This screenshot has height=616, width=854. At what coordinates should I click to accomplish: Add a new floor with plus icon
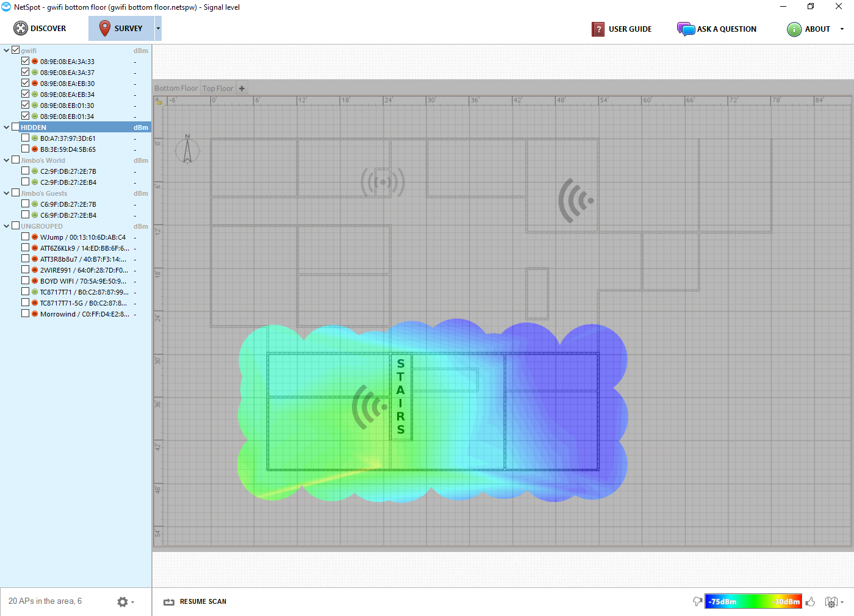click(242, 88)
